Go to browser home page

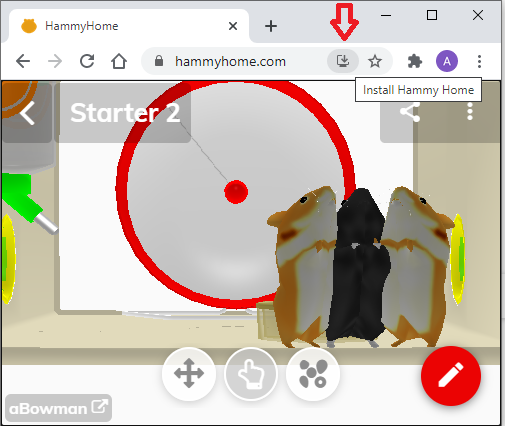click(119, 61)
